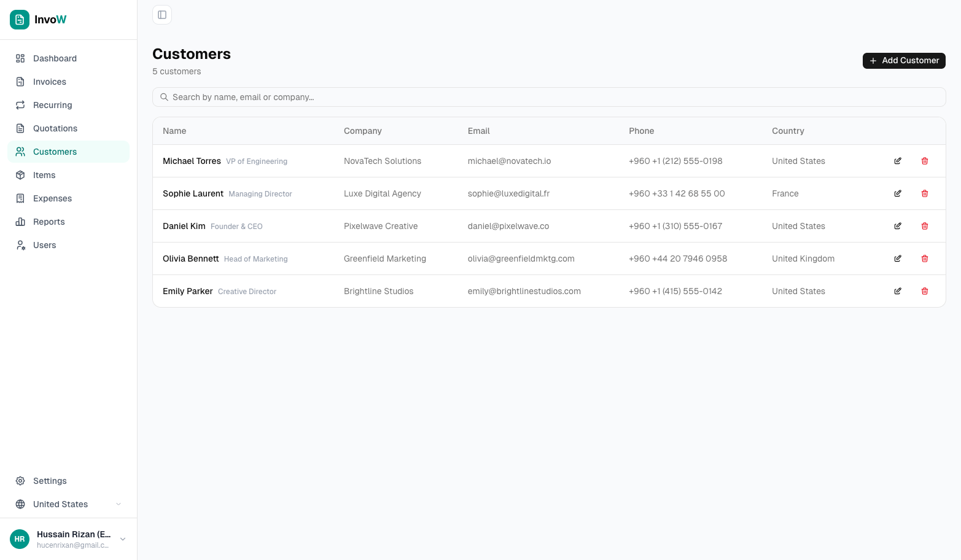Screen dimensions: 961x560
Task: Toggle the sidebar collapse button at top
Action: [x=161, y=14]
